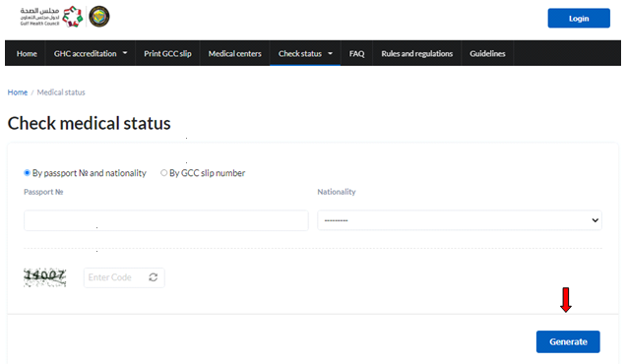Go to Home in navigation bar
Viewport: 626px width, 364px height.
tap(27, 53)
